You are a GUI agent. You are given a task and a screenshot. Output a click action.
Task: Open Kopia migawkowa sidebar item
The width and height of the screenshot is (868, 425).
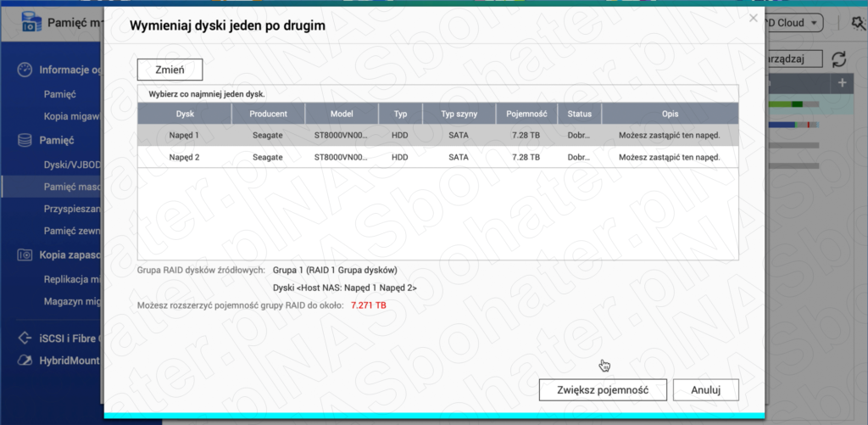pos(72,116)
